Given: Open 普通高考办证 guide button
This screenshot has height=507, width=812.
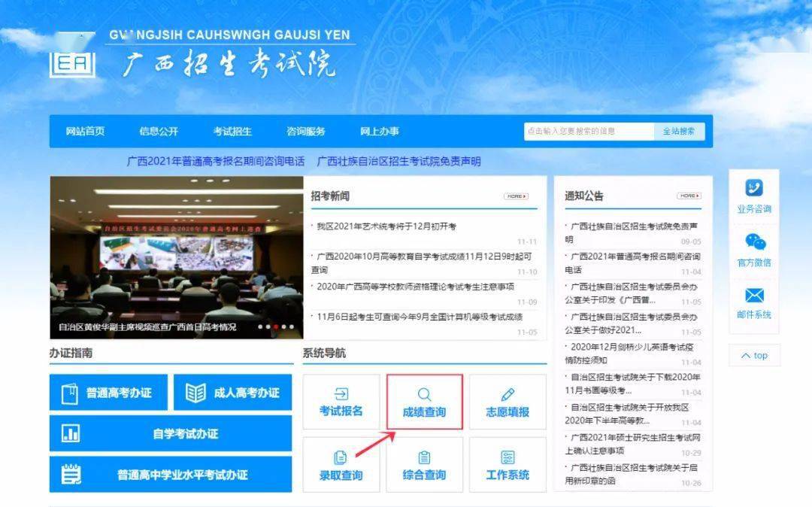Looking at the screenshot, I should 108,393.
